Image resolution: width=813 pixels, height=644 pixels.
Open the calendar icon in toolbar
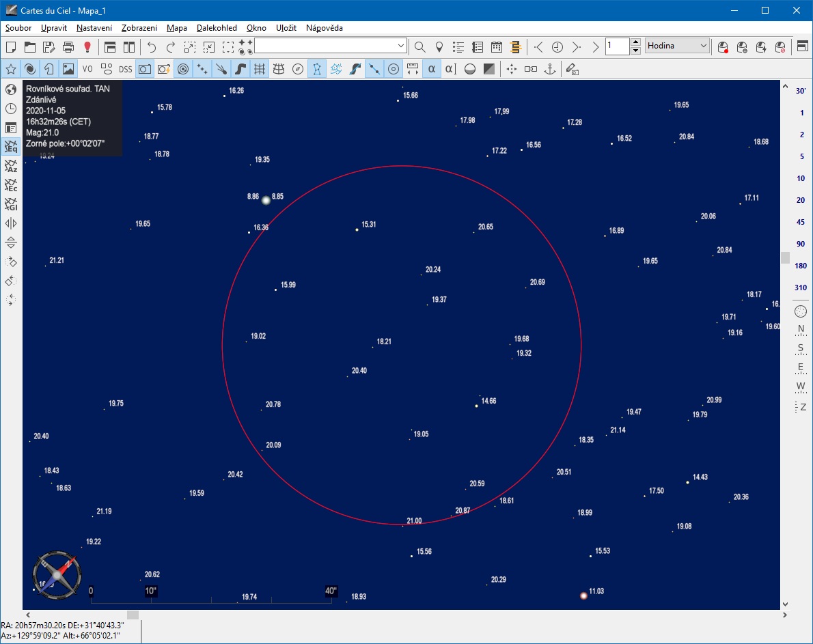click(497, 47)
